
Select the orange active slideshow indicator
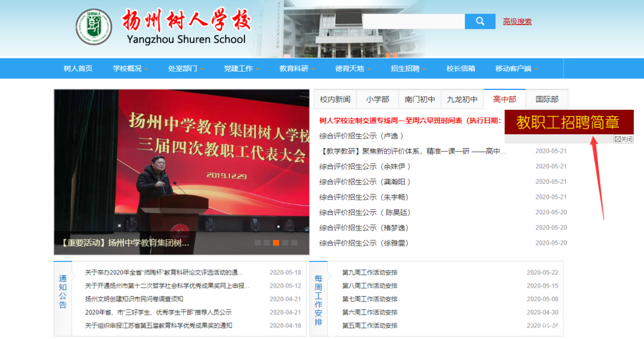click(276, 243)
